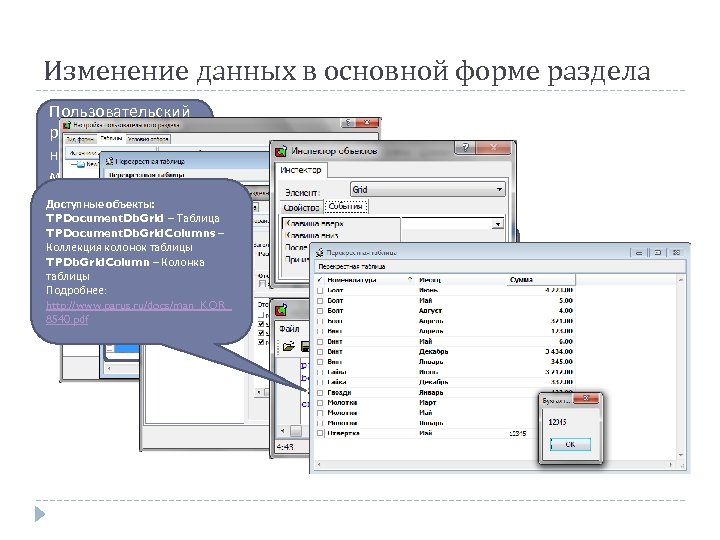
Task: Switch to the События tab
Action: [346, 207]
